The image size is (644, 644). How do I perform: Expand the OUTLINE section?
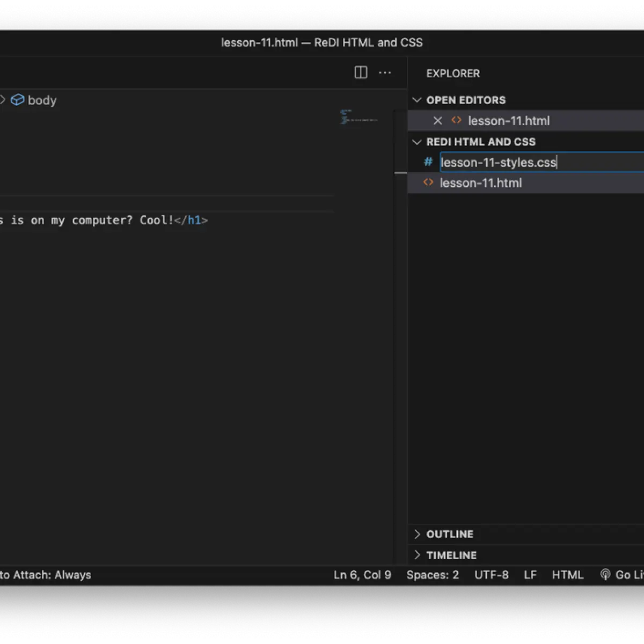pyautogui.click(x=417, y=534)
